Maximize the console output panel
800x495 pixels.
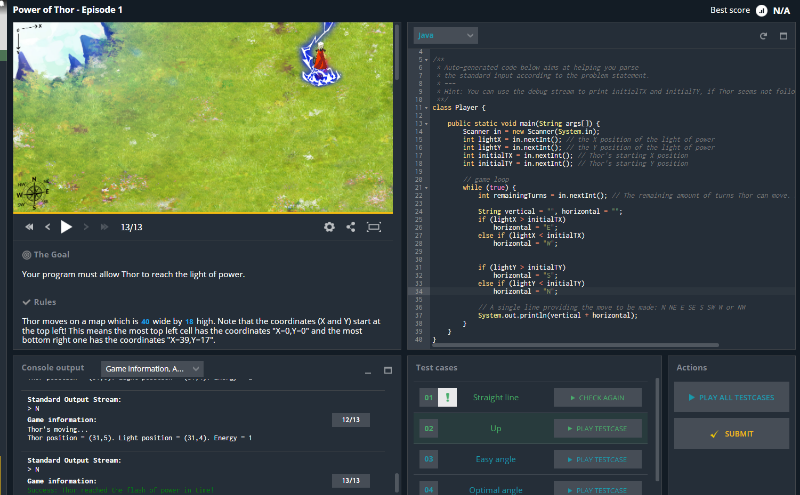(x=388, y=370)
